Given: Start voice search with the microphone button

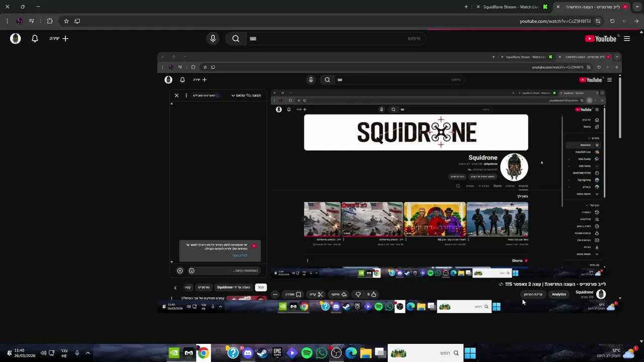Looking at the screenshot, I should (x=213, y=39).
